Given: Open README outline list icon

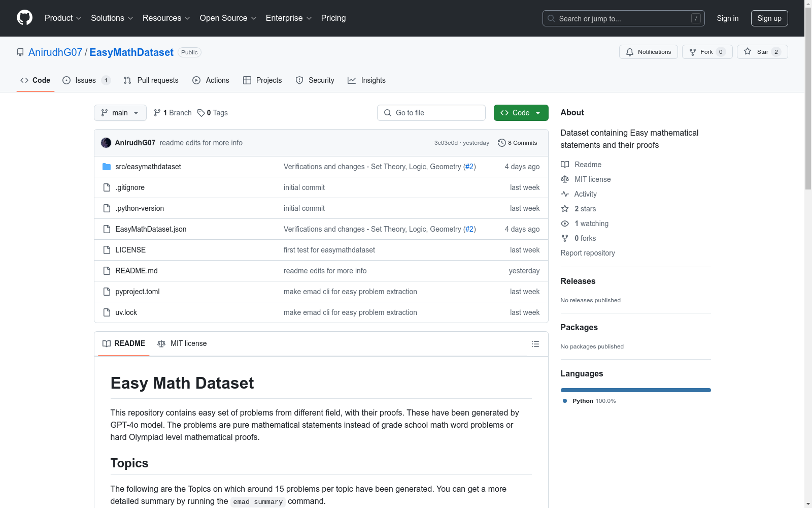Looking at the screenshot, I should click(x=535, y=344).
